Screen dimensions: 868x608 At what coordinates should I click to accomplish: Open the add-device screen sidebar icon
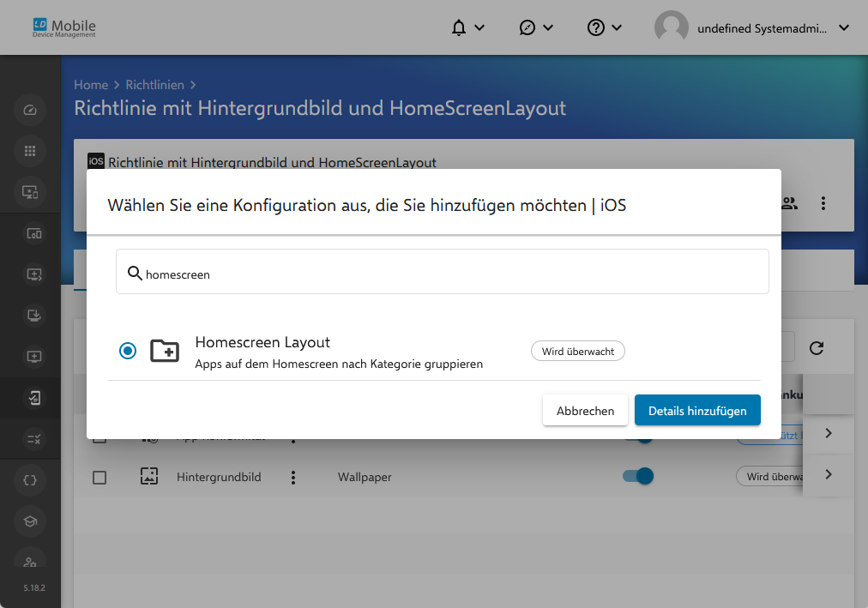point(34,274)
